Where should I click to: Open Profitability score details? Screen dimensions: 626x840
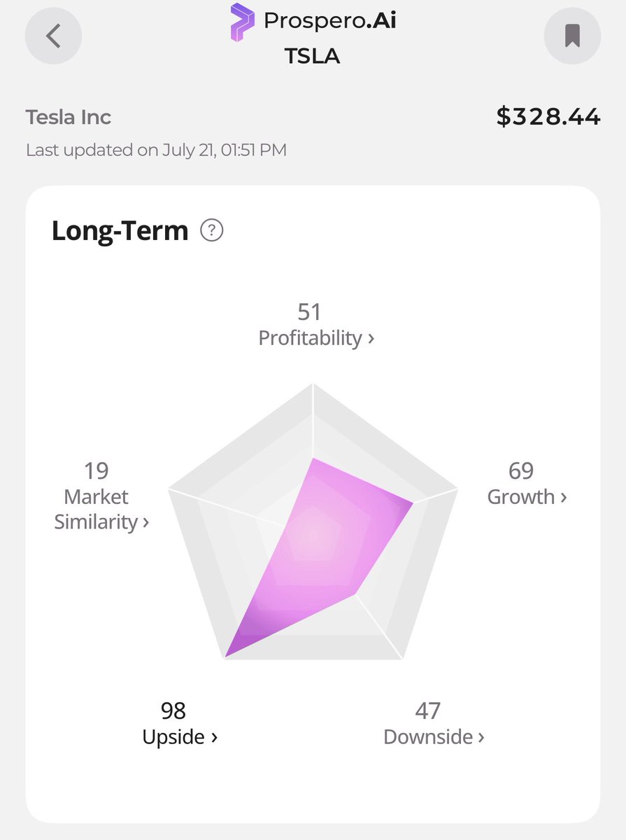point(316,338)
